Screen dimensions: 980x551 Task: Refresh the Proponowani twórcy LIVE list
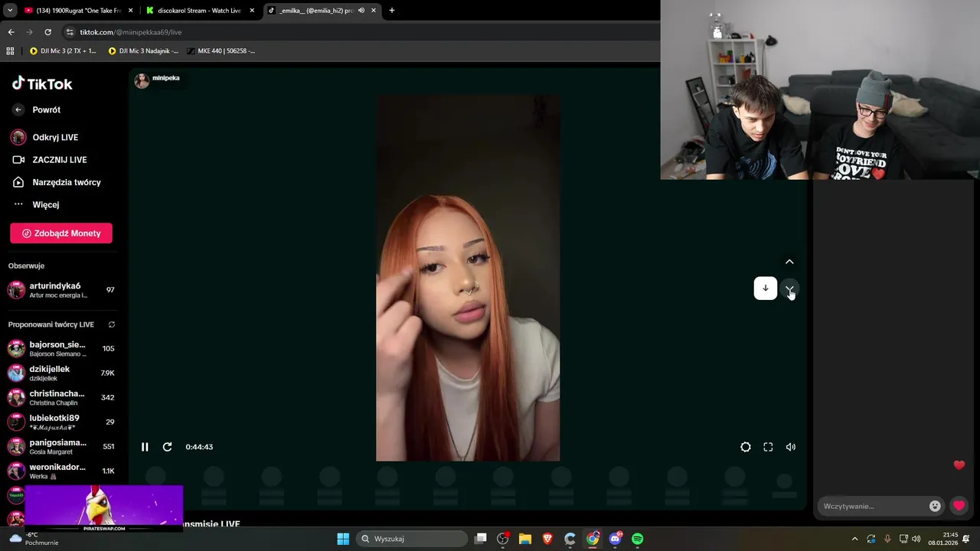(112, 324)
